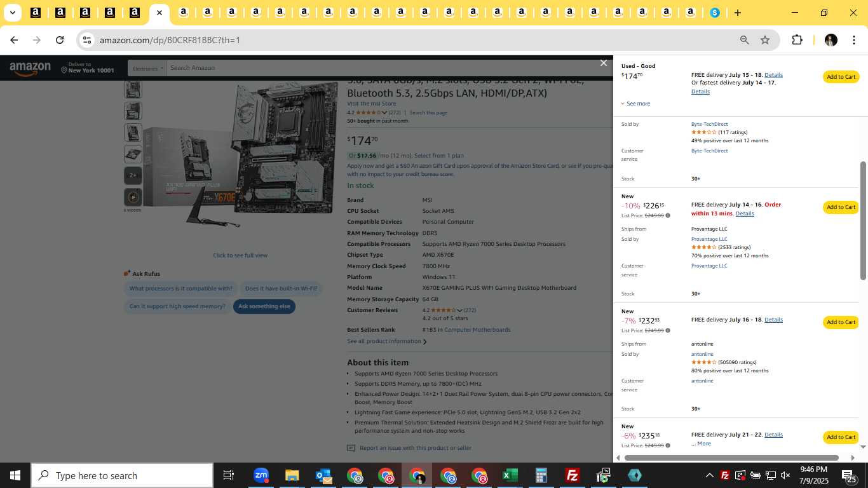Bookmark this page with the star icon
The height and width of the screenshot is (488, 868).
point(765,40)
